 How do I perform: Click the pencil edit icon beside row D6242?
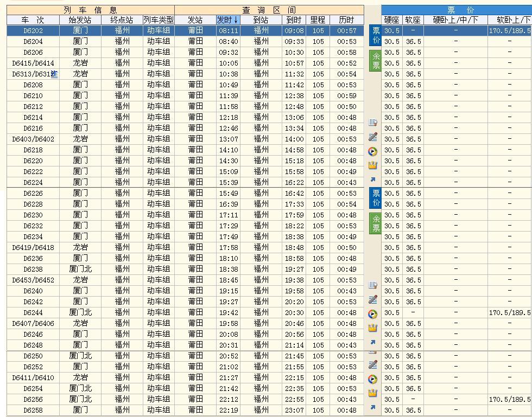click(x=372, y=299)
